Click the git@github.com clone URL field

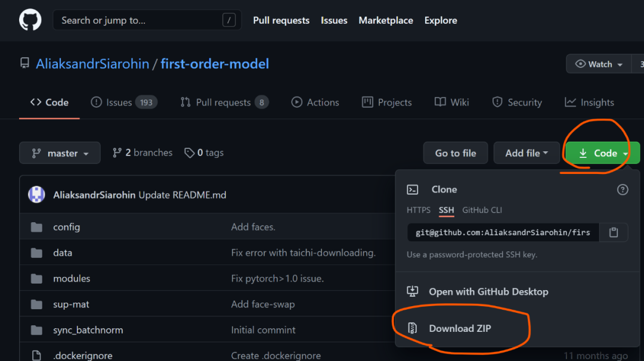coord(503,232)
